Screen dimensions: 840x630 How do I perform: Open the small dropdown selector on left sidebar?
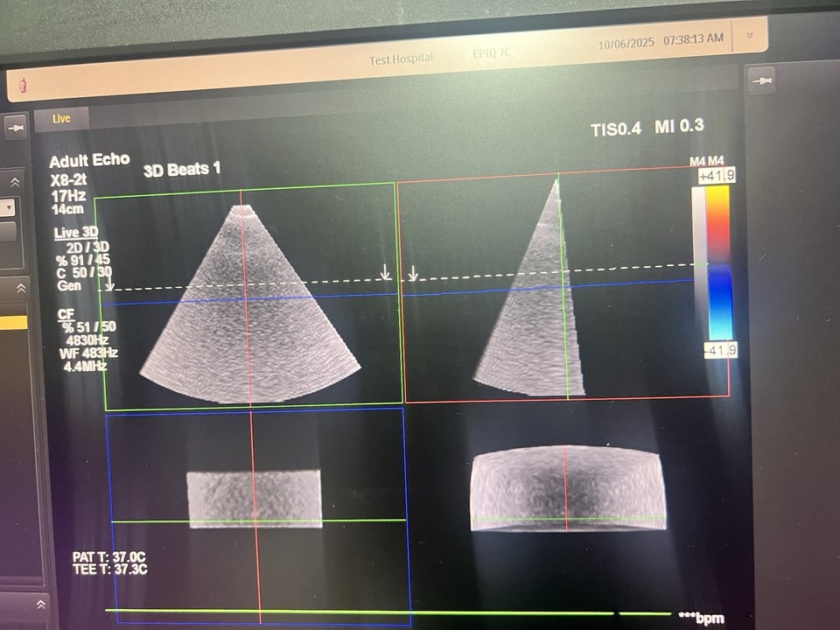[8, 208]
